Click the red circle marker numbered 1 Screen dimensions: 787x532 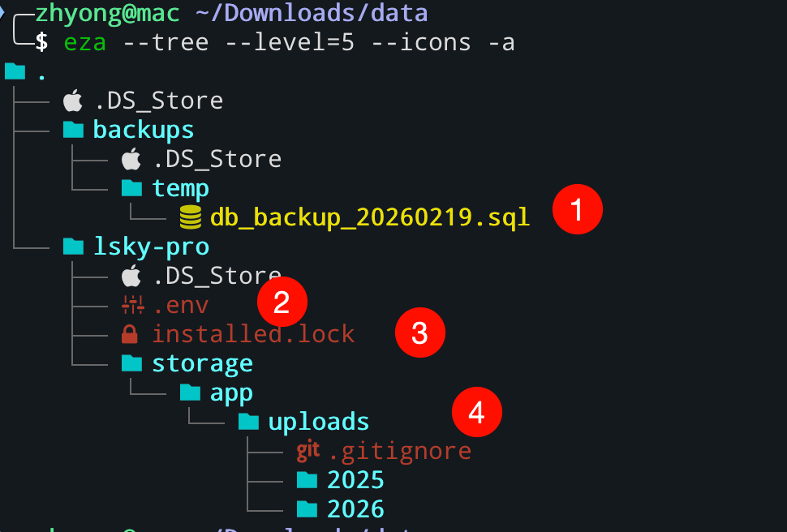click(x=577, y=210)
